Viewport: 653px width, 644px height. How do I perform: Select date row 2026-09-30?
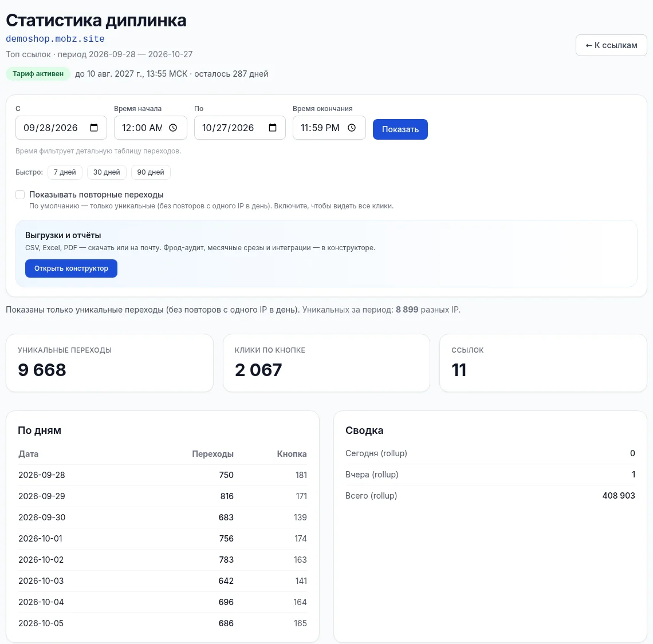click(x=163, y=517)
